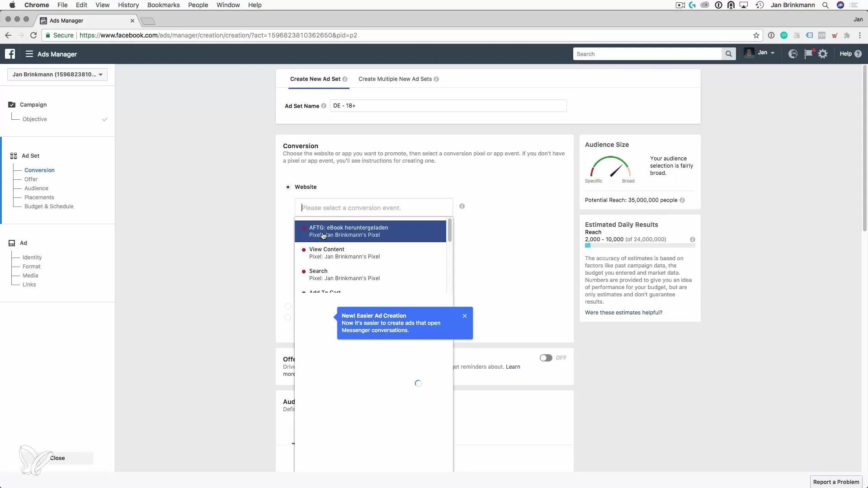
Task: Go to Budget & Schedule in sidebar
Action: (x=49, y=206)
